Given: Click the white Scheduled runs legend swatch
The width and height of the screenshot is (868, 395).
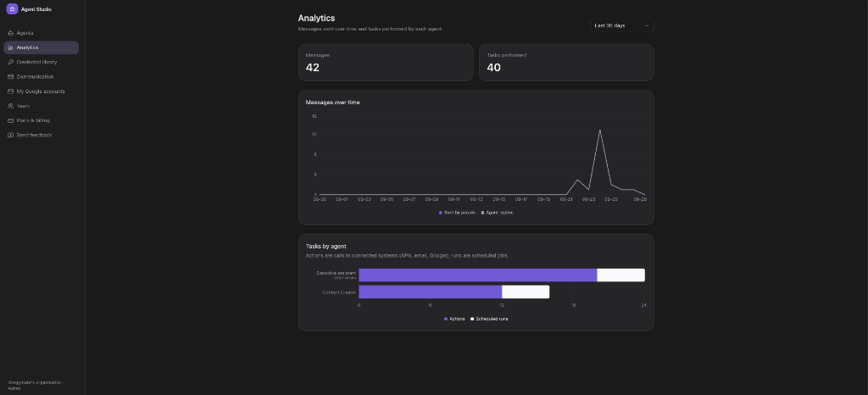Looking at the screenshot, I should click(472, 319).
